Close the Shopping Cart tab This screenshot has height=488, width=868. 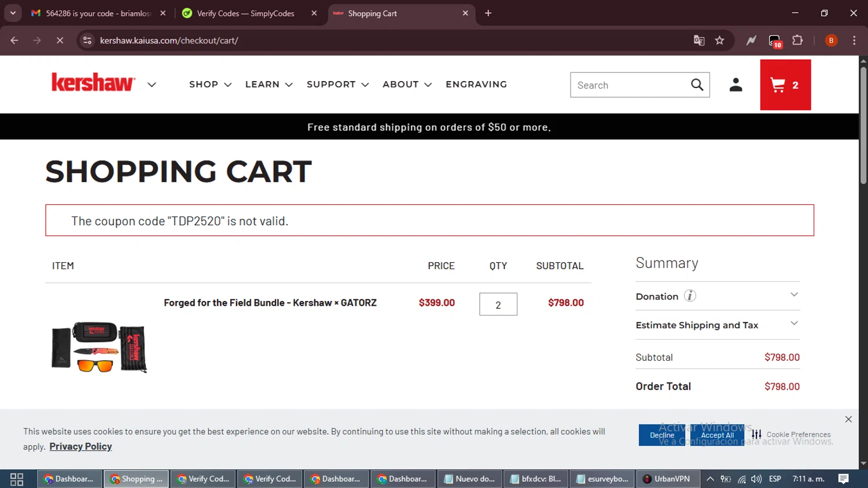(465, 13)
